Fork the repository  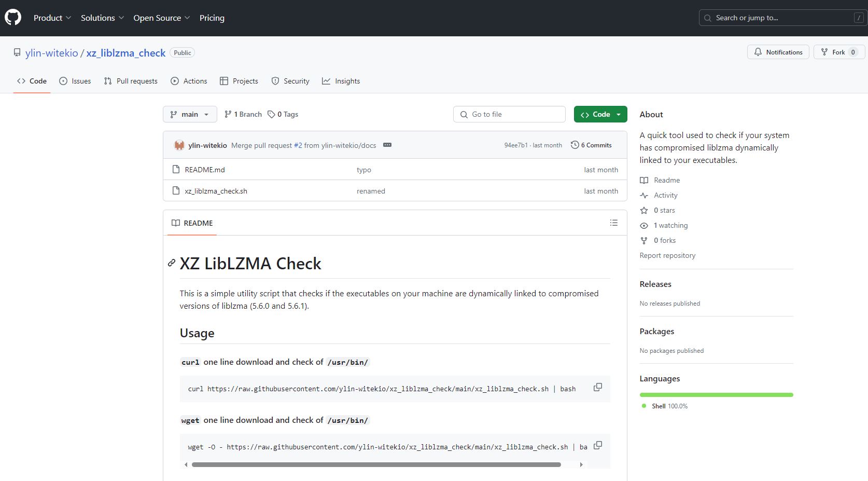[838, 52]
